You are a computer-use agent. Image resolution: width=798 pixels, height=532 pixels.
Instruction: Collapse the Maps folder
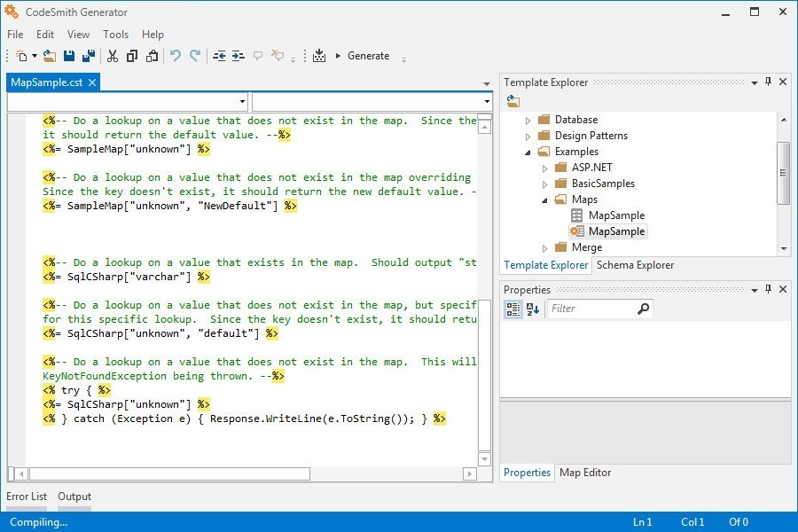544,200
